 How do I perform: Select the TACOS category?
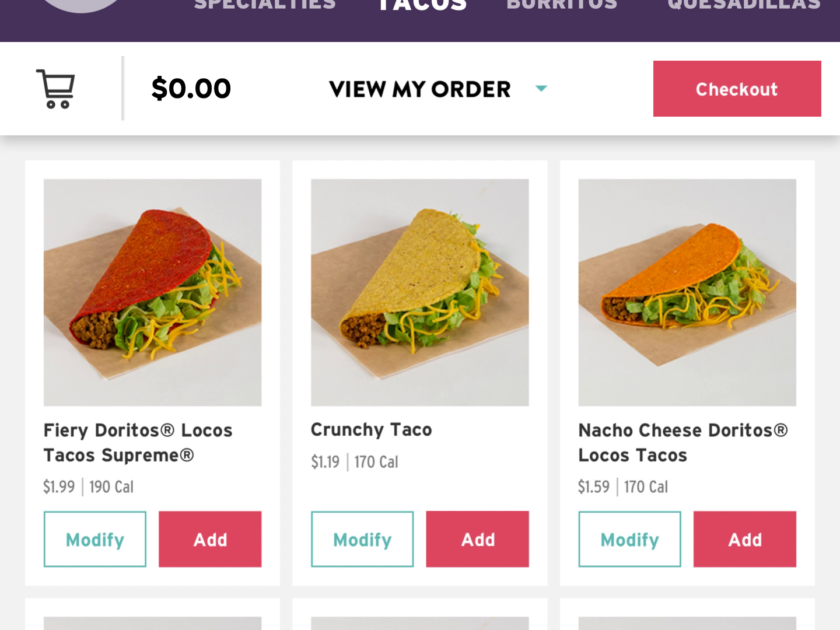click(421, 5)
